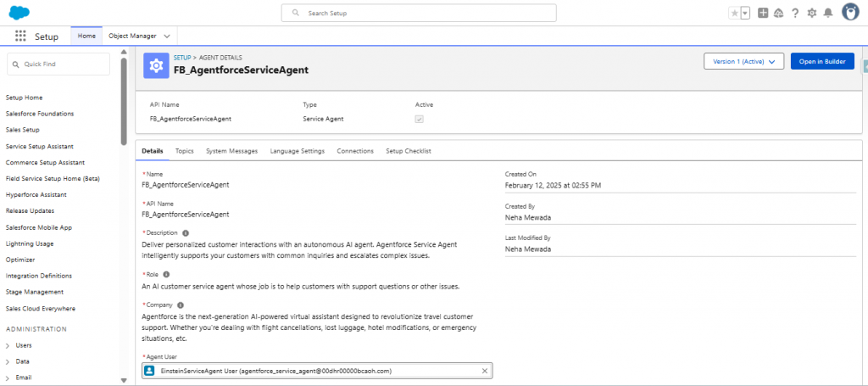The width and height of the screenshot is (868, 386).
Task: Open the Version 1 (Active) dropdown
Action: pyautogui.click(x=743, y=61)
